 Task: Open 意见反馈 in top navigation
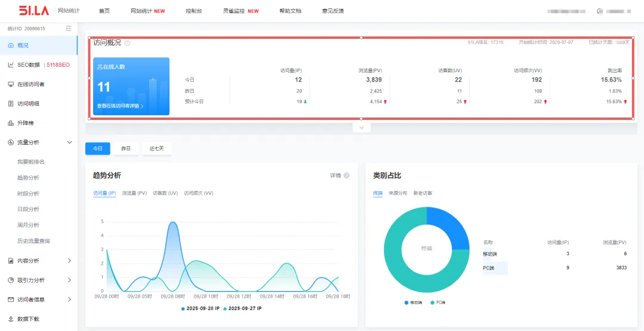[333, 11]
